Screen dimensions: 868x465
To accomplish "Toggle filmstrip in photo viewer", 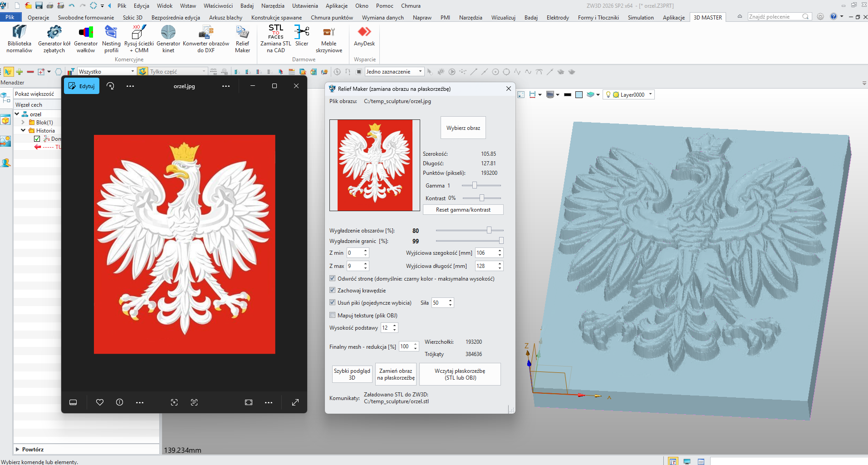I will tap(73, 402).
